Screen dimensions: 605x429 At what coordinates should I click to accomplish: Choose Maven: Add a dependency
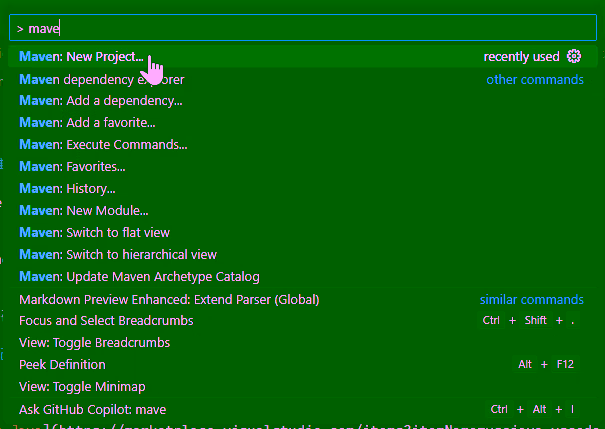100,101
